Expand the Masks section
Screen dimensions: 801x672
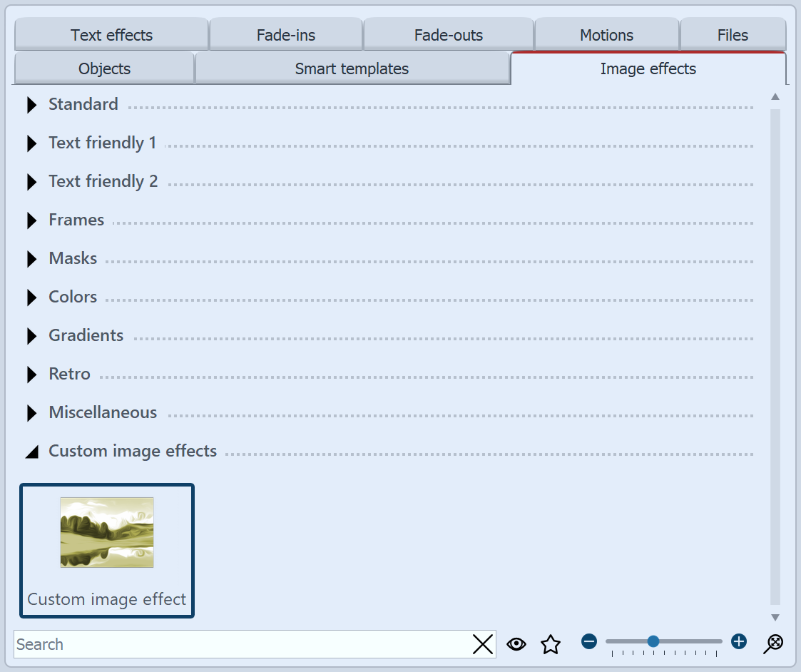pos(31,258)
